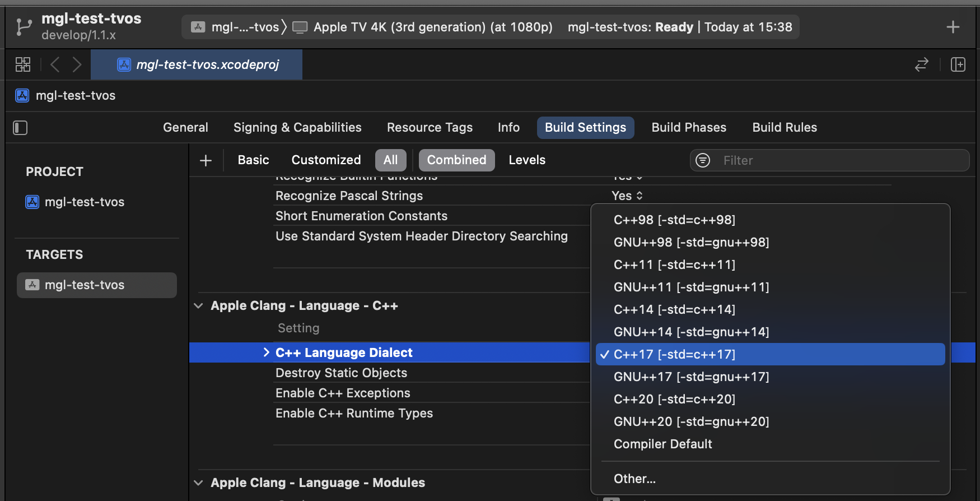Open the Build Phases tab
The image size is (980, 501).
(689, 128)
